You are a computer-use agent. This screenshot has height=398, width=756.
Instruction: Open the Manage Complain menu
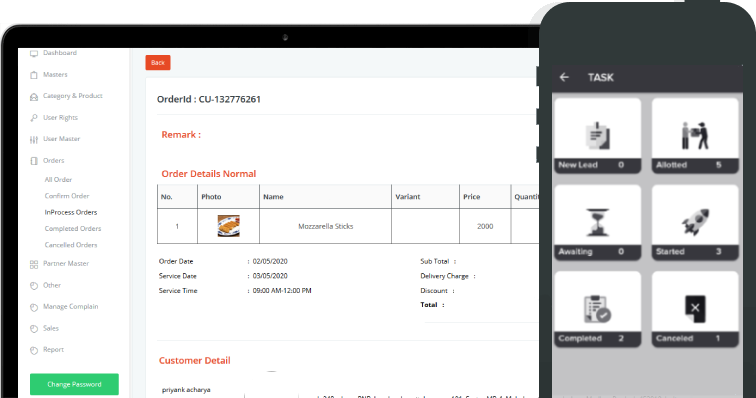tap(70, 306)
